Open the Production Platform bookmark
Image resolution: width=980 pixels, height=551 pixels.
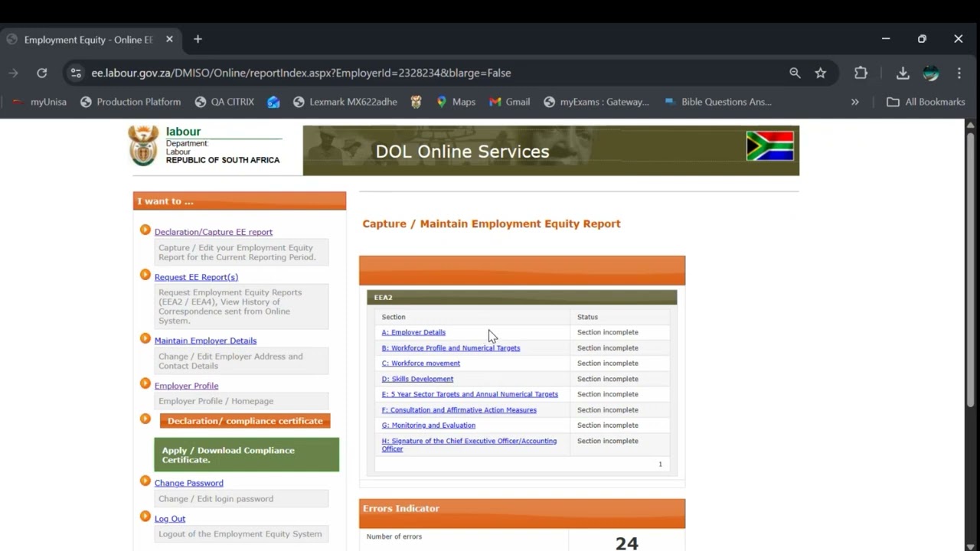[x=130, y=102]
